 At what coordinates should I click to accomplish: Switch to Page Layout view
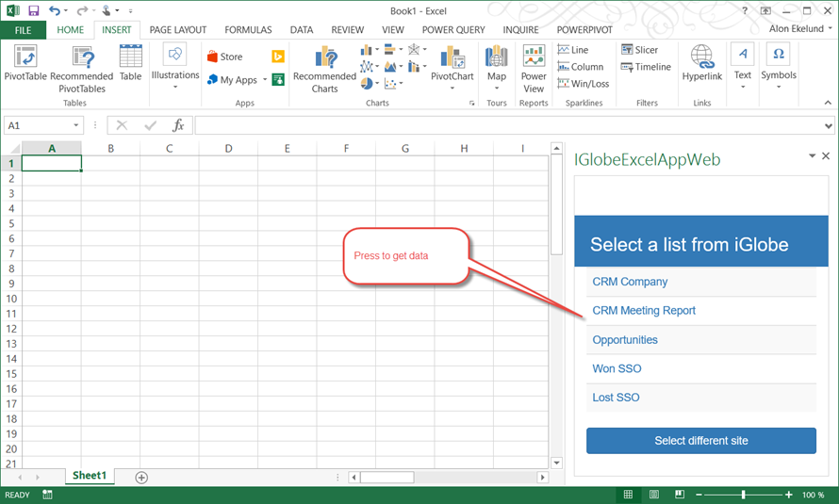click(654, 495)
